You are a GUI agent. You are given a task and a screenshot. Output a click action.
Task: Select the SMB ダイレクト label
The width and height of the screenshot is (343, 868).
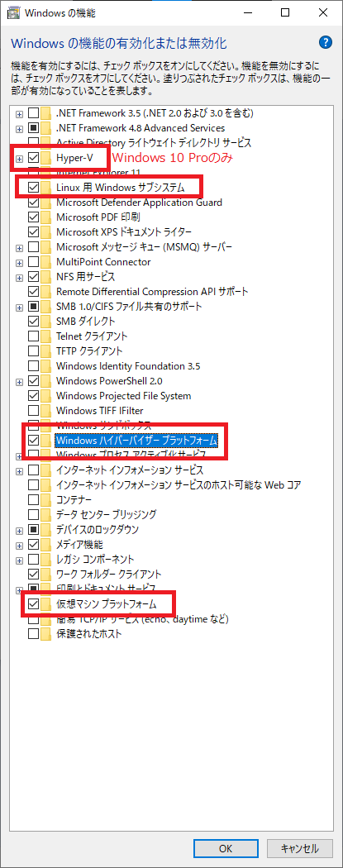86,321
